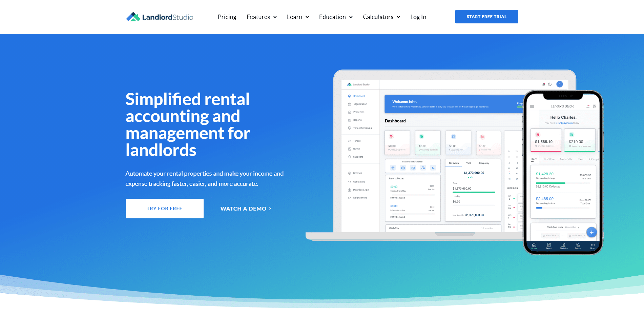Screen dimensions: 644x316
Task: Tap the blue plus floating action button
Action: (592, 232)
